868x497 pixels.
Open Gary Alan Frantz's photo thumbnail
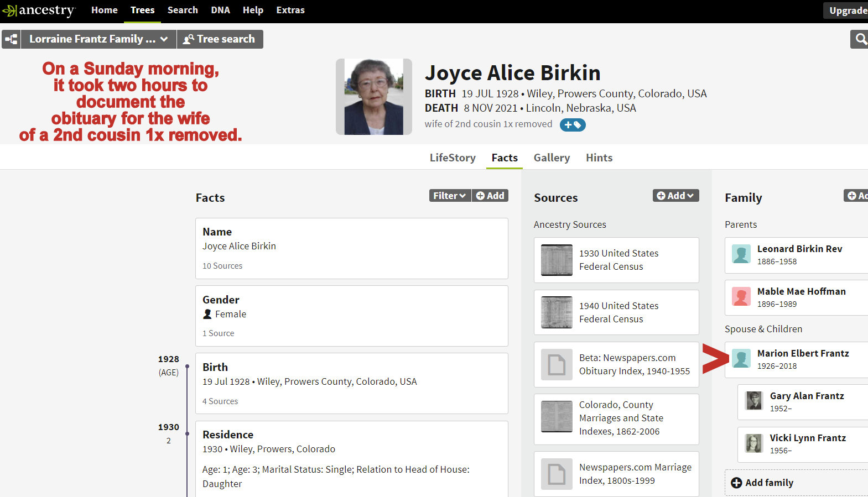[x=753, y=401]
